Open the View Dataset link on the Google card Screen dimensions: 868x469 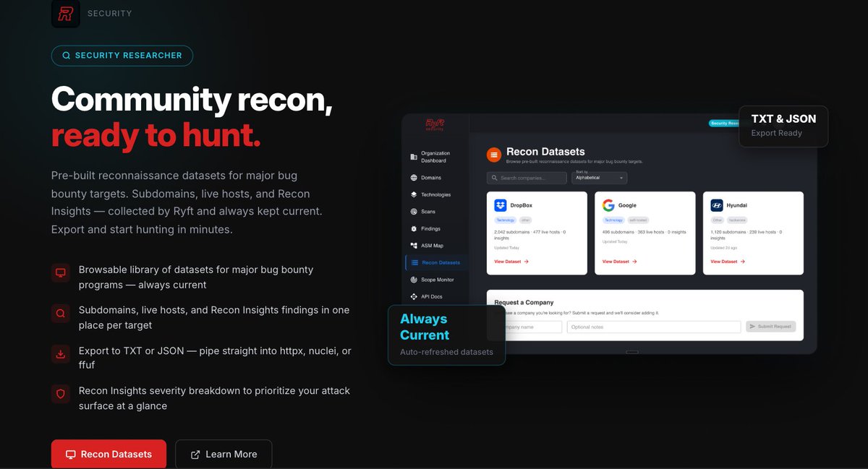pyautogui.click(x=619, y=262)
